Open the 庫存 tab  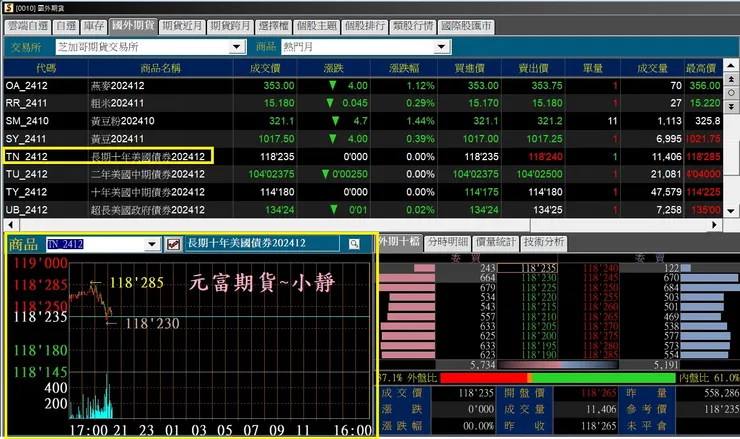point(94,26)
